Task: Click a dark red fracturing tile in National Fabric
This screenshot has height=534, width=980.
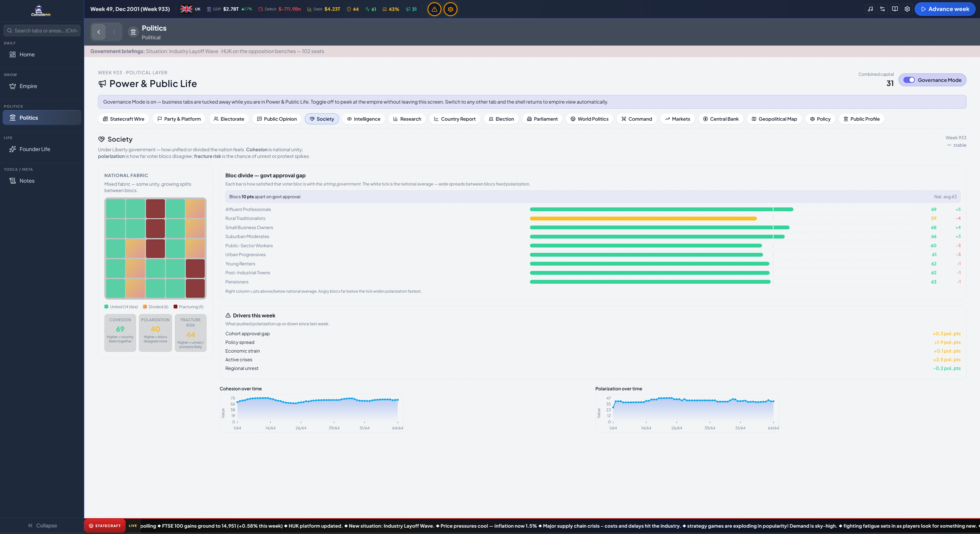Action: pyautogui.click(x=155, y=209)
